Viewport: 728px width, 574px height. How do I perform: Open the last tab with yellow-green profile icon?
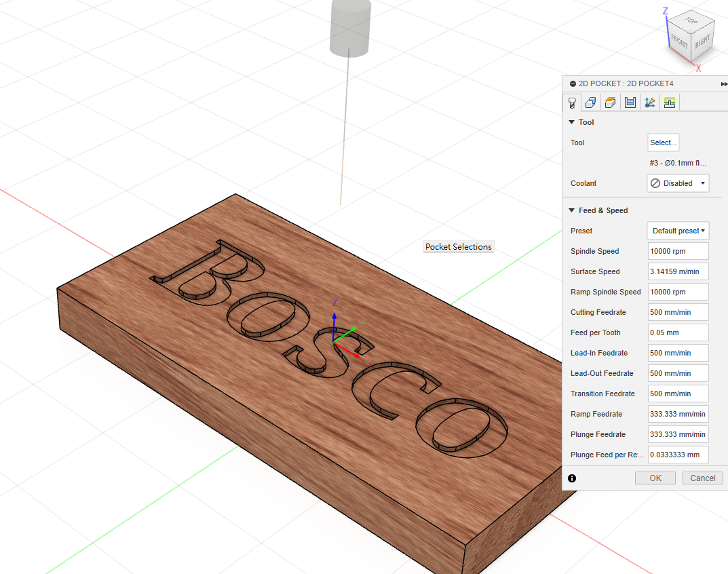tap(670, 102)
